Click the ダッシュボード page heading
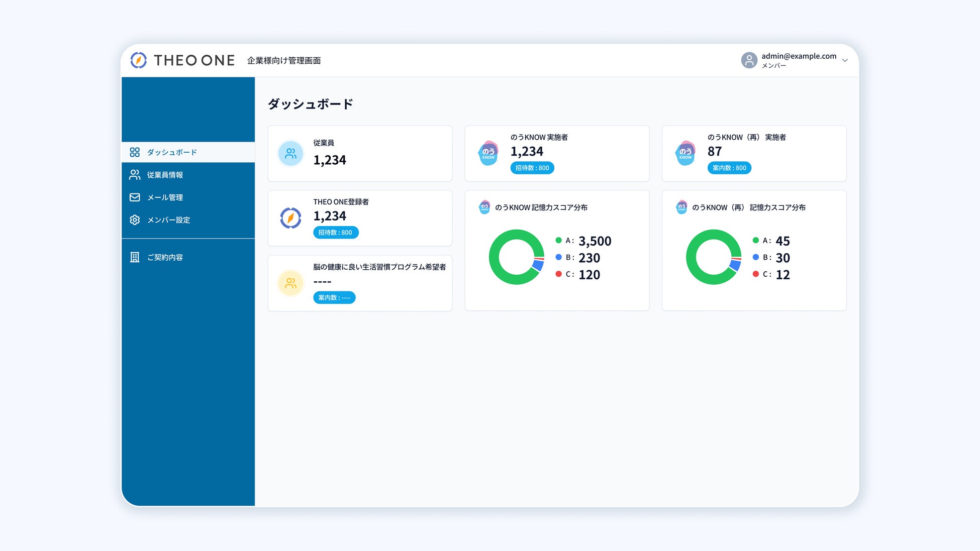Screen dimensions: 980x551 coord(310,104)
